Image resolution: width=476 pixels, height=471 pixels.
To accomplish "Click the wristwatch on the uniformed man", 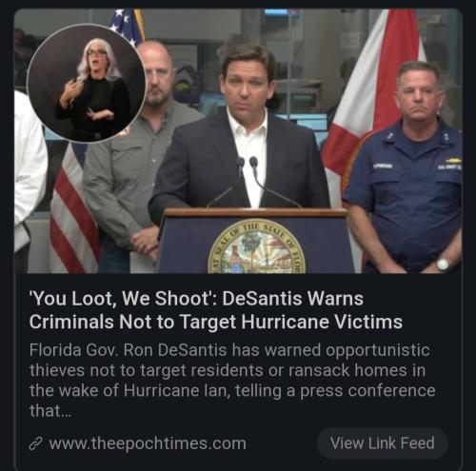I will coord(443,265).
